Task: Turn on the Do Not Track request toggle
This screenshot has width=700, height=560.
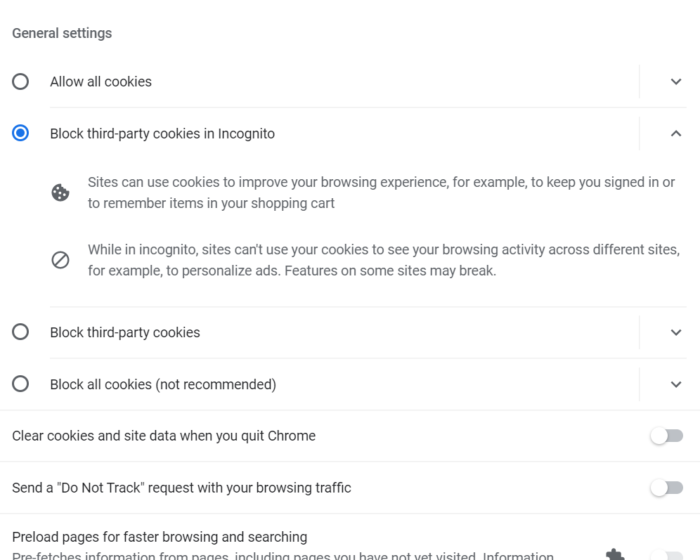Action: [x=667, y=488]
